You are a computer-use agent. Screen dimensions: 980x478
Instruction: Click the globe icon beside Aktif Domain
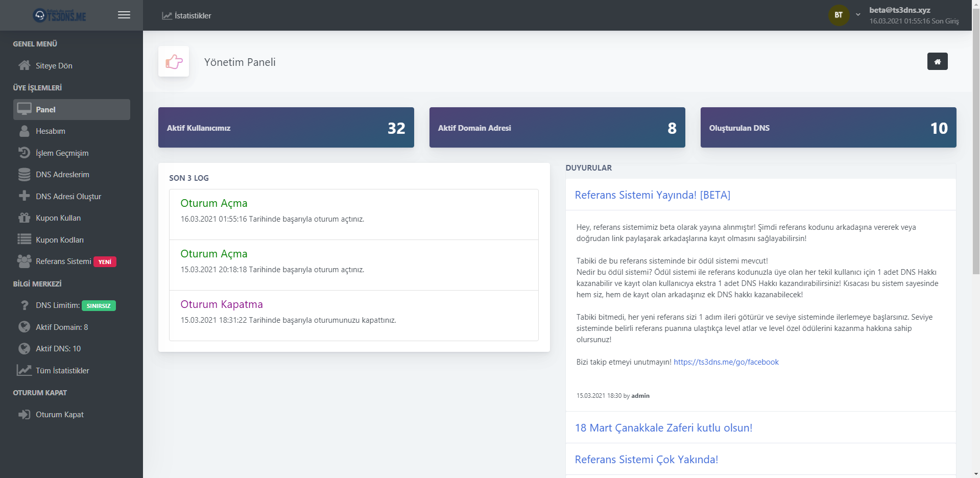24,327
